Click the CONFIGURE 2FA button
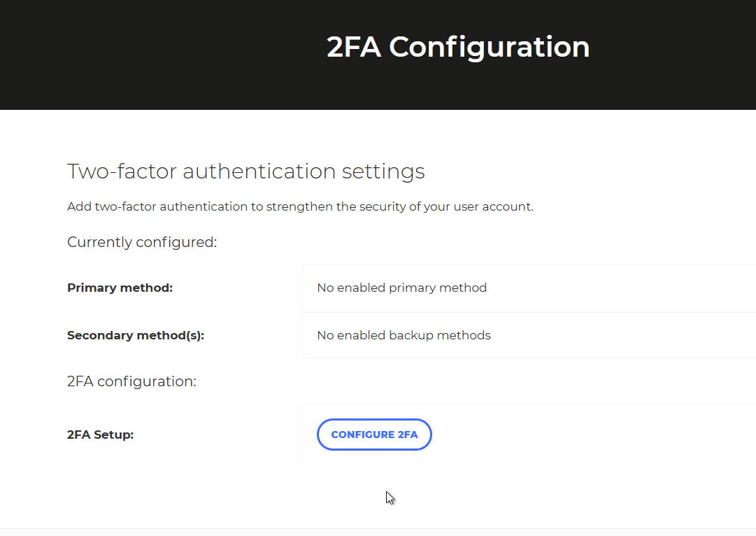This screenshot has height=536, width=756. (x=374, y=434)
